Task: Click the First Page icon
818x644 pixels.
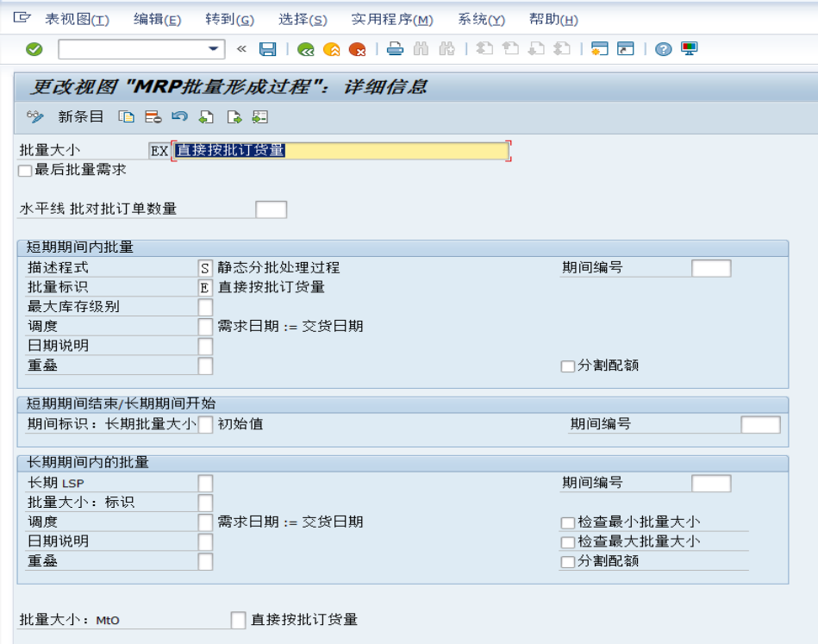Action: (484, 49)
